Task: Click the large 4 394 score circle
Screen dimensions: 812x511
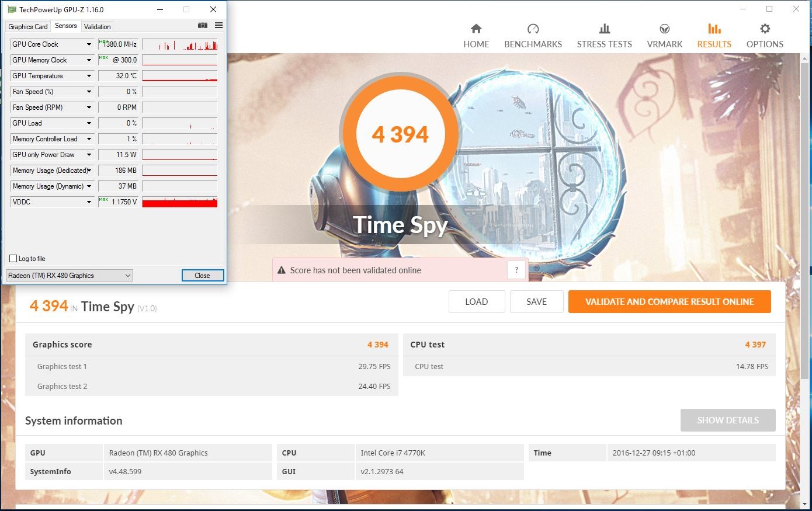Action: click(x=400, y=134)
